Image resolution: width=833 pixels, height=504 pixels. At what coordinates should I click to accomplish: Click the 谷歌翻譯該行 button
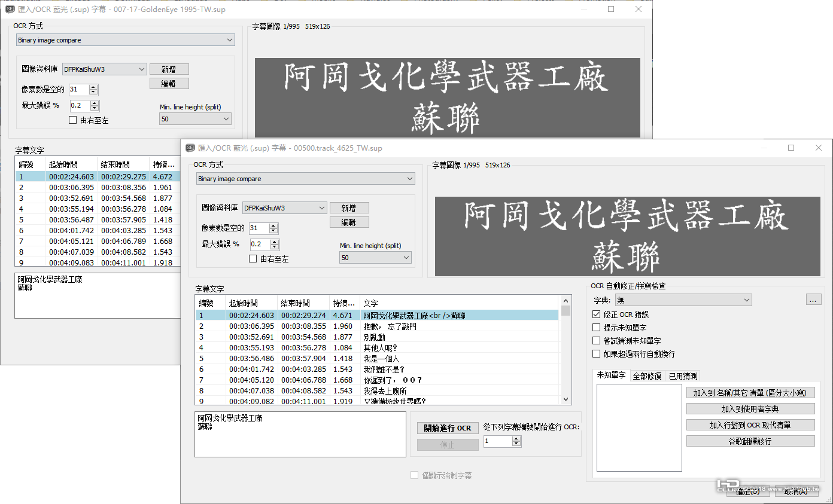pyautogui.click(x=750, y=441)
